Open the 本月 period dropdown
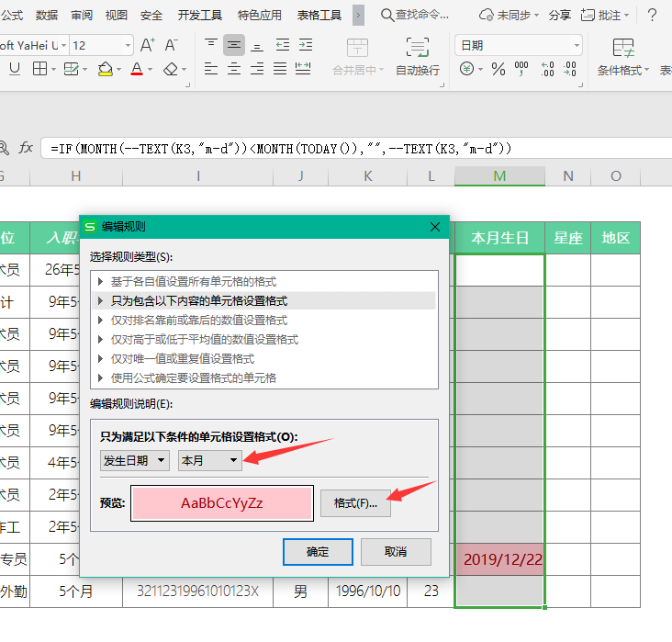The width and height of the screenshot is (672, 642). (x=210, y=460)
